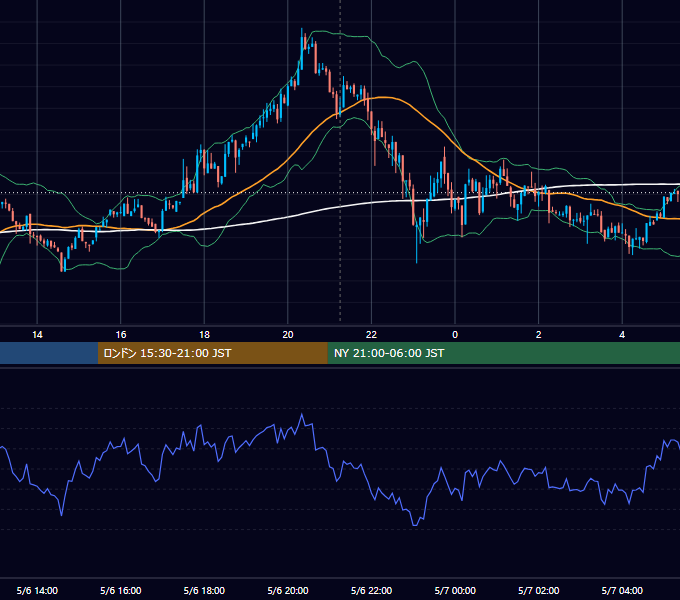Click the 0 midnight label on the hour axis
The width and height of the screenshot is (680, 600).
(x=455, y=335)
